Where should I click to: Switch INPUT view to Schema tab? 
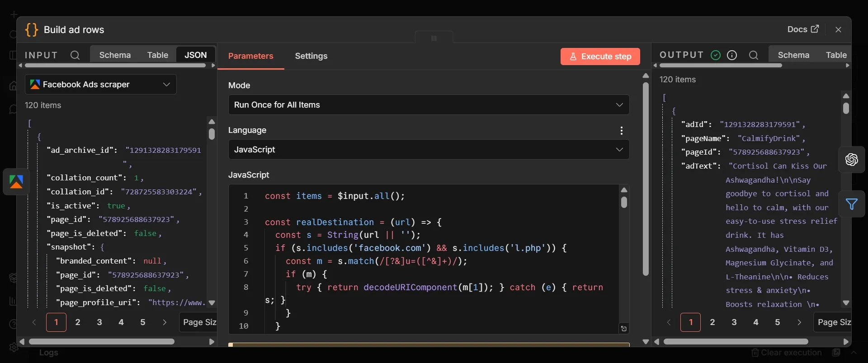[x=115, y=55]
